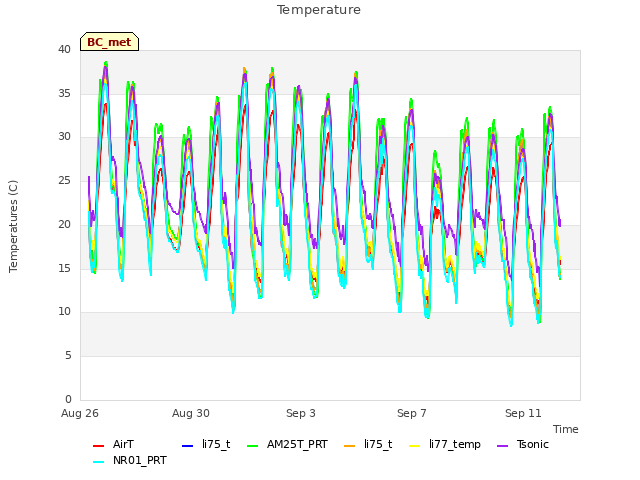This screenshot has width=640, height=480.
Task: Click the cyan NR01_PRT color marker
Action: (x=98, y=462)
